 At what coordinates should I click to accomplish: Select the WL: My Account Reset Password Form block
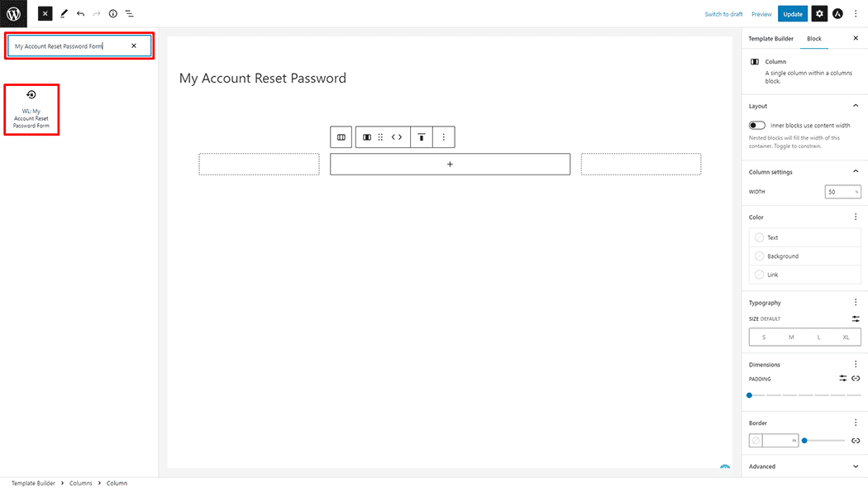point(31,110)
